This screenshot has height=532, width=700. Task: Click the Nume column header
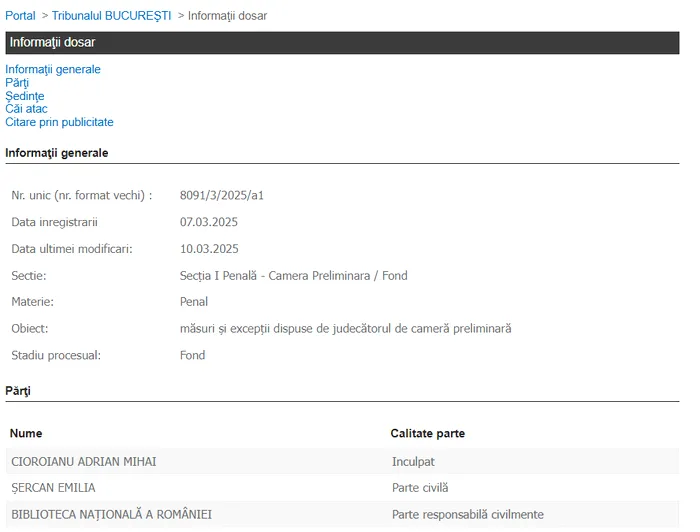26,433
